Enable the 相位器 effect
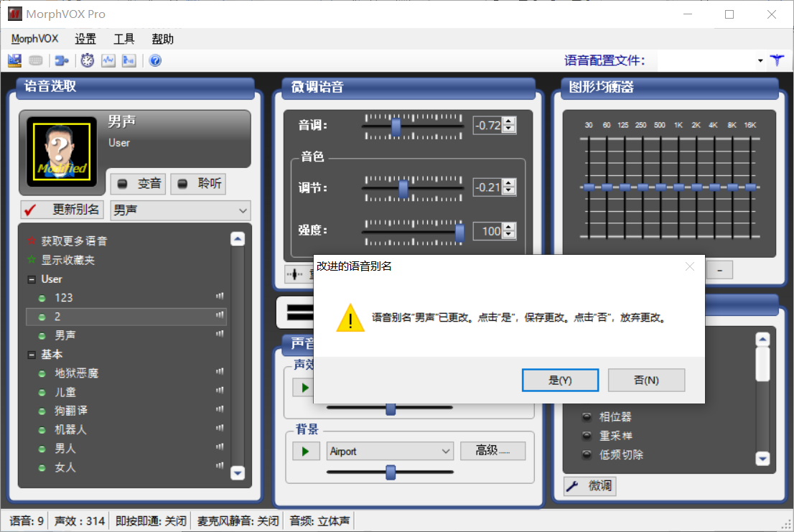Viewport: 794px width, 532px height. pos(587,417)
